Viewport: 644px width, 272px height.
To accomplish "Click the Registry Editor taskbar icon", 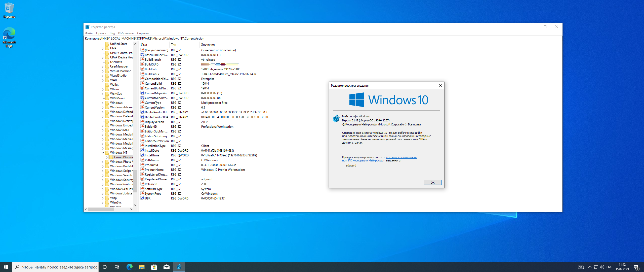I will pyautogui.click(x=179, y=267).
